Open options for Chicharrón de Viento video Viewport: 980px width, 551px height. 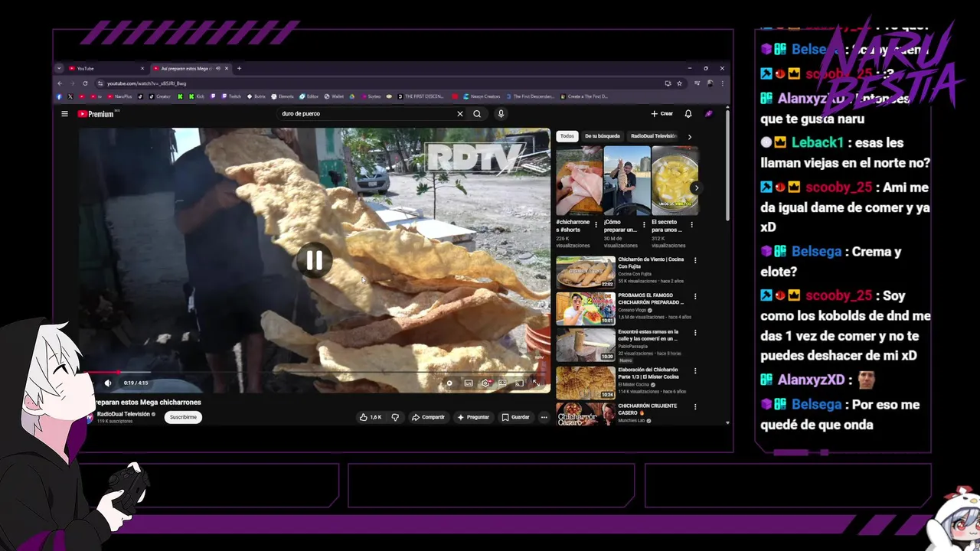(695, 260)
